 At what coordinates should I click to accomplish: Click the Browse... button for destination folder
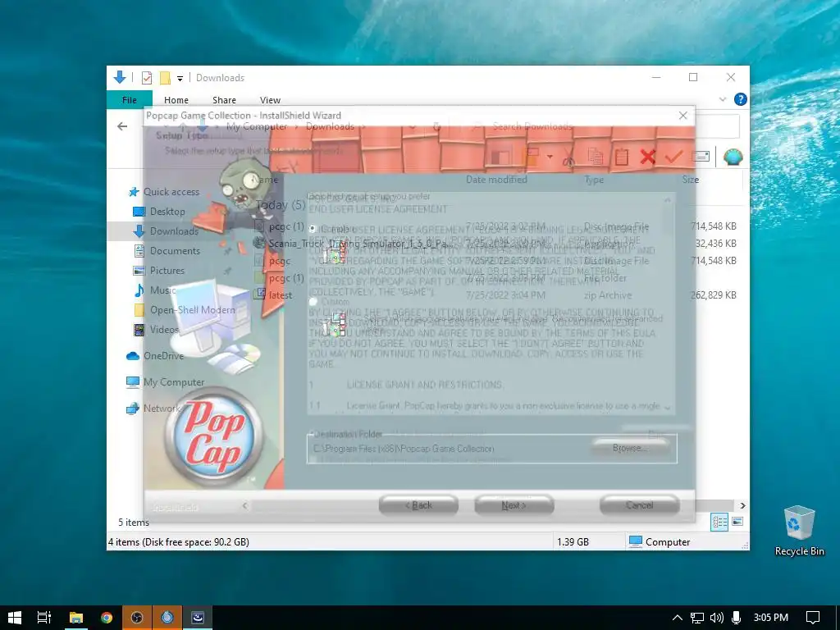tap(631, 448)
